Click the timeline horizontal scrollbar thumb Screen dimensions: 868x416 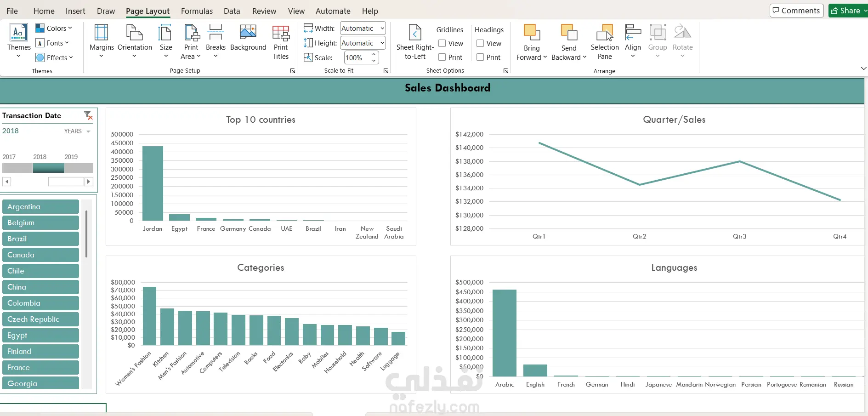[x=66, y=182]
